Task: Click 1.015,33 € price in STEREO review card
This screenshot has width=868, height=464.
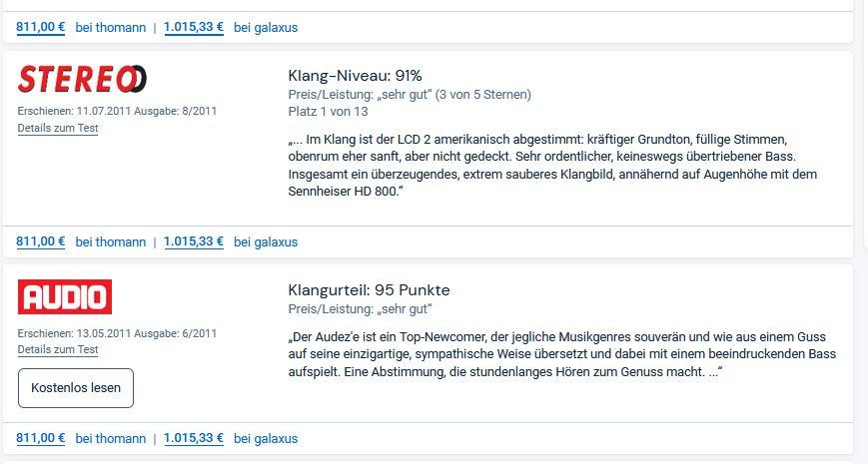Action: 194,241
